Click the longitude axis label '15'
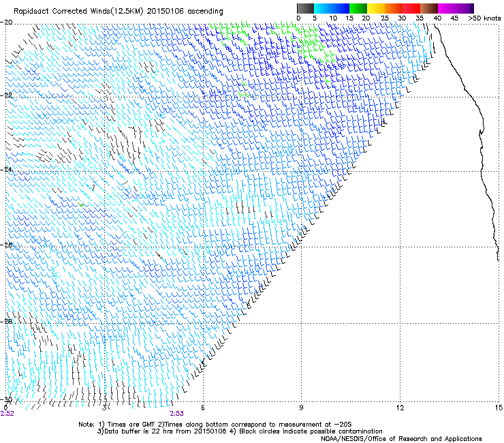The image size is (504, 443). (499, 408)
